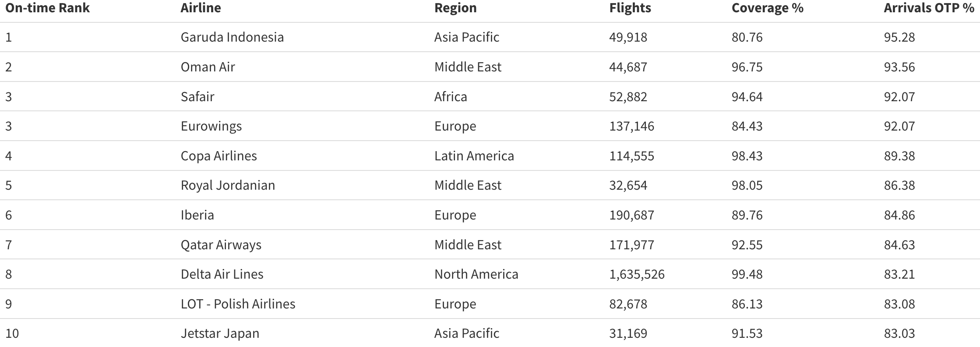Click the 95.28 arrivals OTP value
Viewport: 980px width, 347px height.
[x=899, y=37]
